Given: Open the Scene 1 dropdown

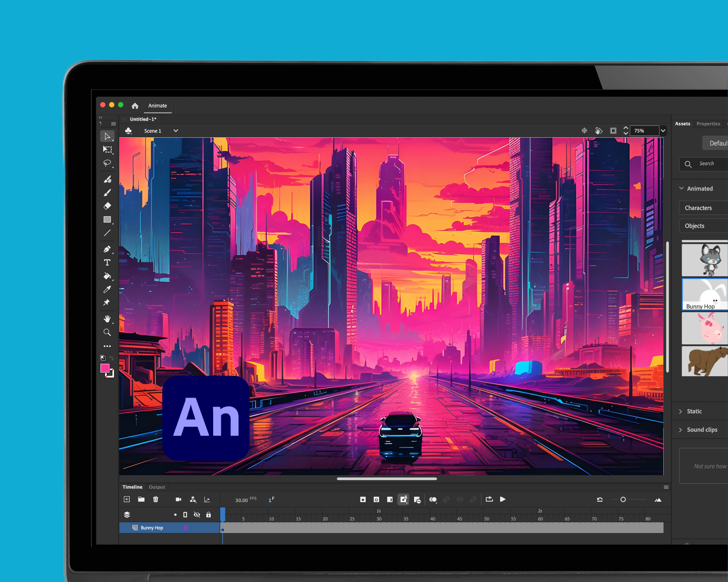Looking at the screenshot, I should coord(176,131).
